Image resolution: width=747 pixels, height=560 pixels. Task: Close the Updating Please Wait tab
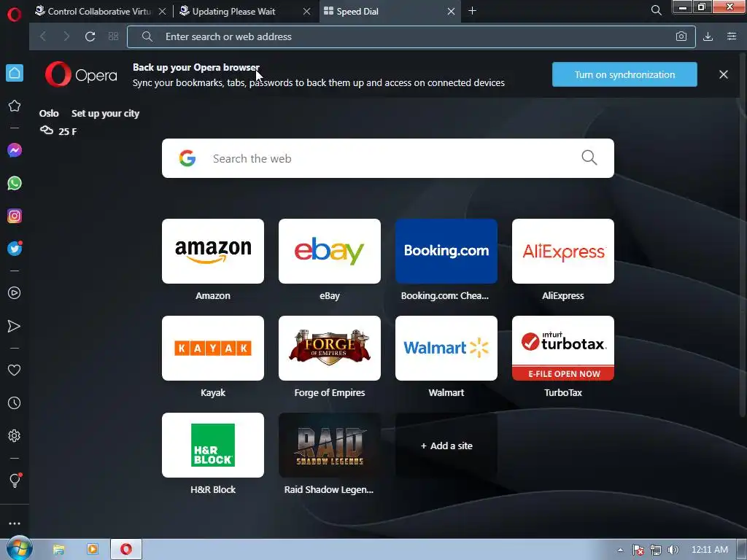pyautogui.click(x=307, y=11)
